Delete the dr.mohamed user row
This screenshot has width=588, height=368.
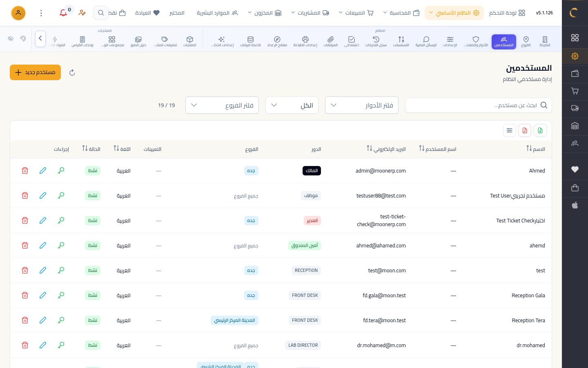click(25, 345)
